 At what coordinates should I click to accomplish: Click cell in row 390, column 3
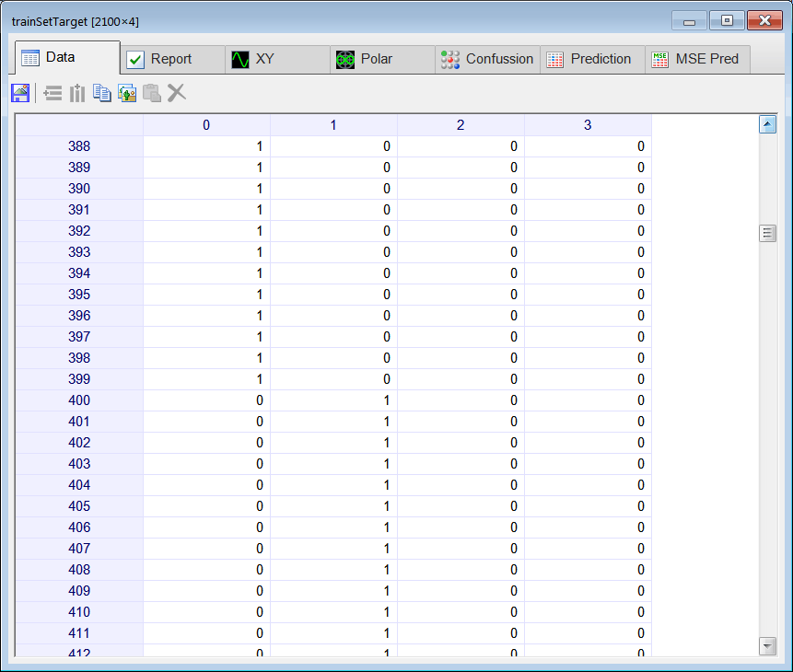tap(588, 189)
